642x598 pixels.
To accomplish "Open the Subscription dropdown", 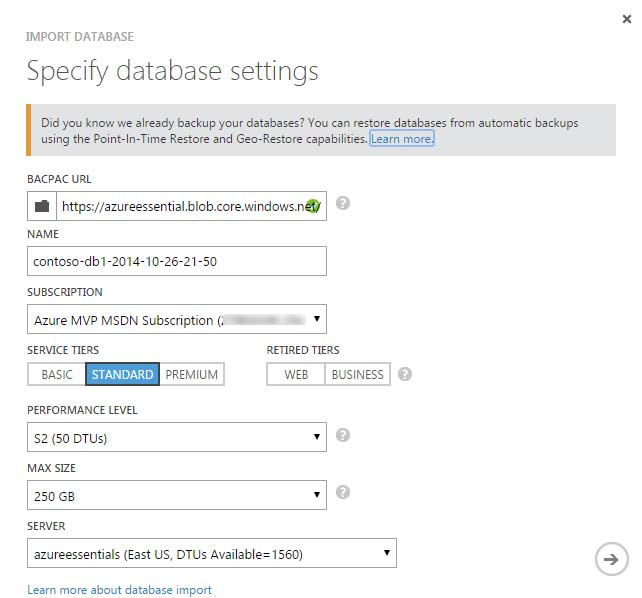I will coord(177,320).
